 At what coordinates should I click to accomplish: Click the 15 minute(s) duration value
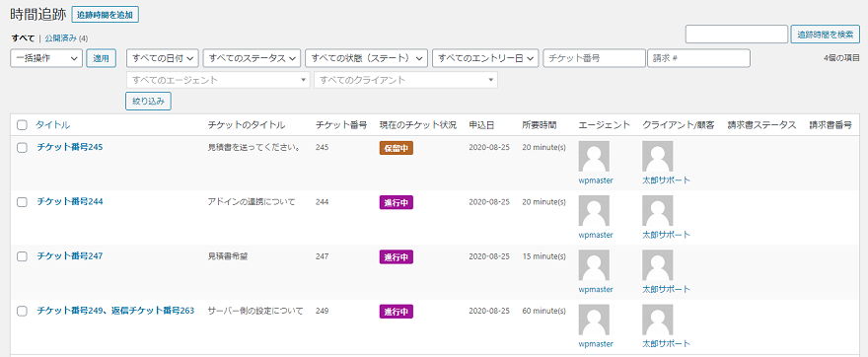tap(543, 256)
